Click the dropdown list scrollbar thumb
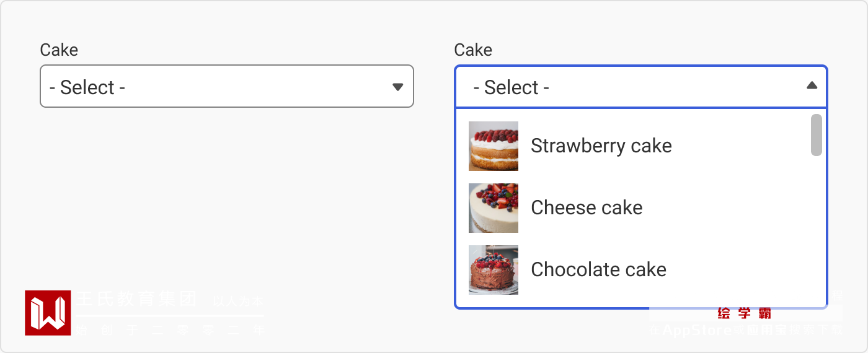868x353 pixels. [817, 134]
